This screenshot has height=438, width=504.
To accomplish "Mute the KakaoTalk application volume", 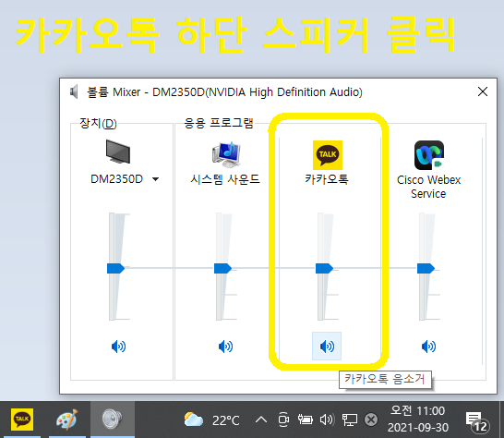I will 327,347.
